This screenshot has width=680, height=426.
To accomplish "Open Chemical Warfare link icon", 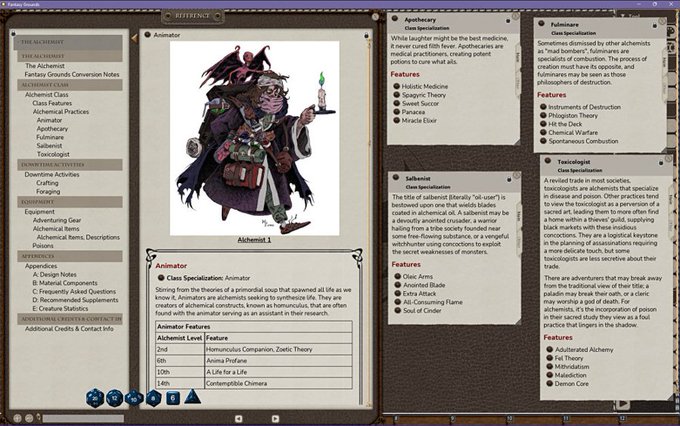I will 543,132.
